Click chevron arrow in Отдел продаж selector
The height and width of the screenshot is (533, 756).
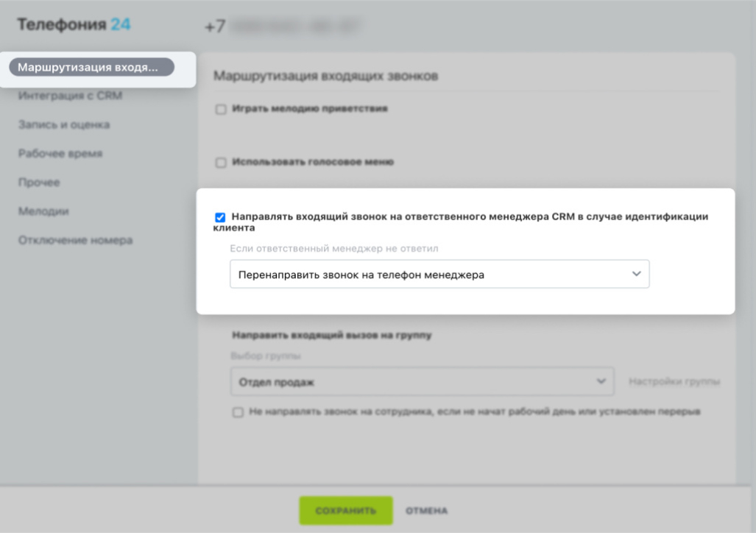[601, 381]
